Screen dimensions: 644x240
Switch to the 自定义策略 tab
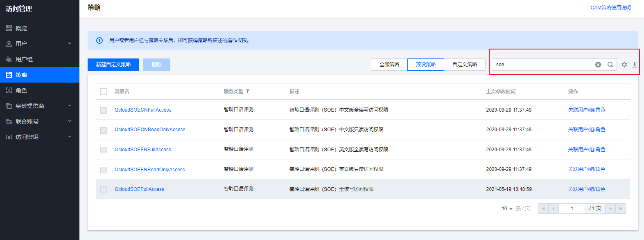[465, 65]
